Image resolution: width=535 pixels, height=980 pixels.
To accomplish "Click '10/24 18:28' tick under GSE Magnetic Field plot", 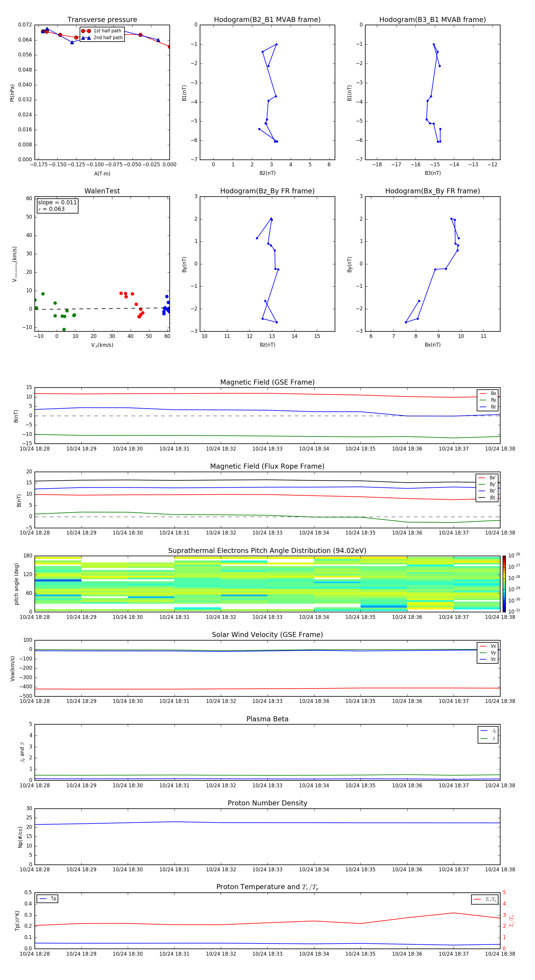I will pyautogui.click(x=35, y=449).
